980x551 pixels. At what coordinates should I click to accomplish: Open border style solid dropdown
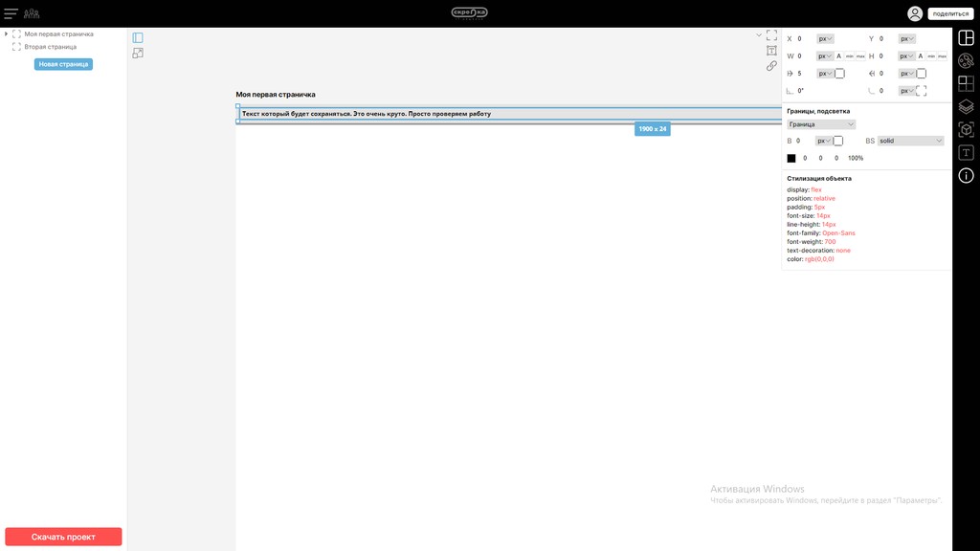911,142
